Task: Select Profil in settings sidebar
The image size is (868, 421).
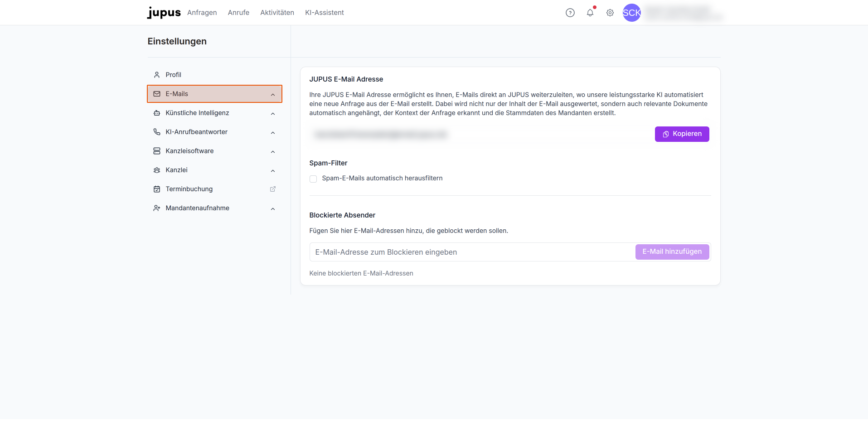Action: pos(215,75)
